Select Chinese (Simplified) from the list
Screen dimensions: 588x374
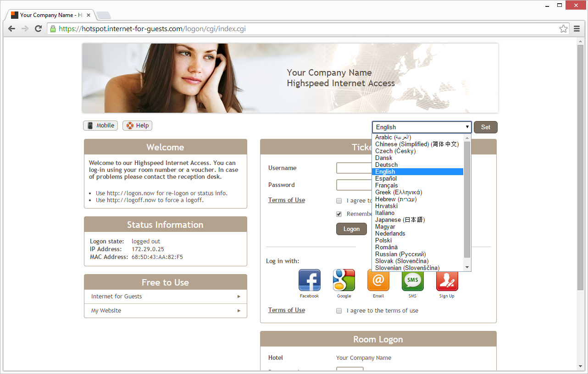pyautogui.click(x=417, y=144)
